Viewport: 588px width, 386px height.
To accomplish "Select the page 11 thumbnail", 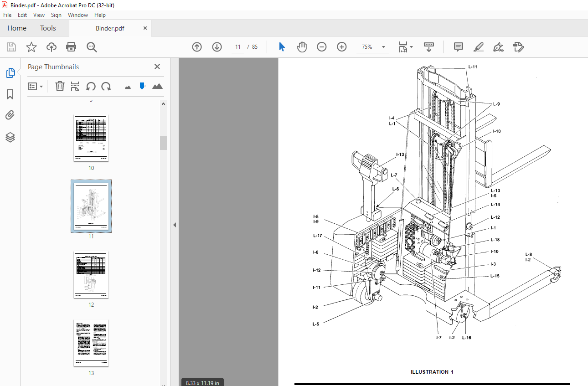I will [x=91, y=206].
